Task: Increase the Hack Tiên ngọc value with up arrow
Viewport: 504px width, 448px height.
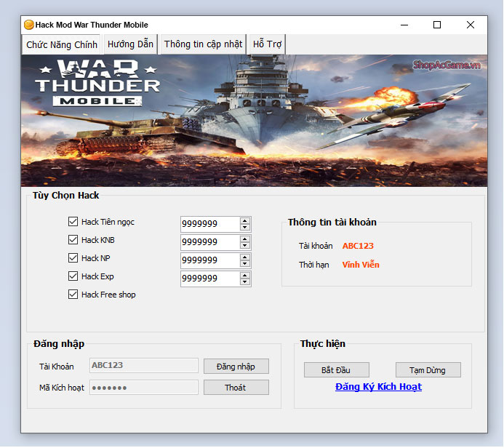Action: (245, 221)
